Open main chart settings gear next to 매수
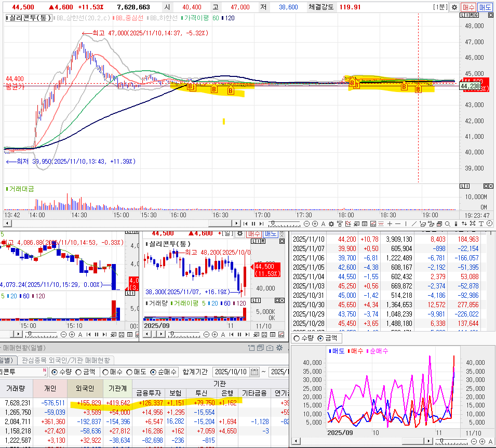 coord(454,7)
